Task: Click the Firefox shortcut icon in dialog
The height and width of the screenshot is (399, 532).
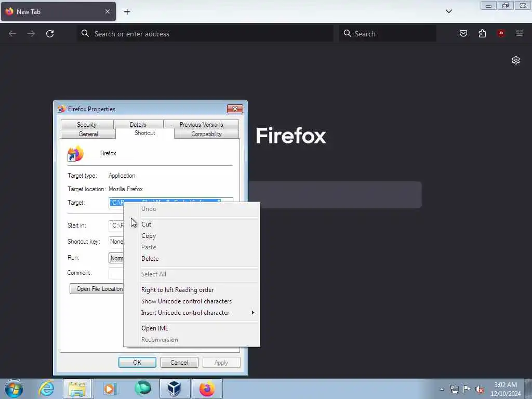Action: [x=75, y=154]
